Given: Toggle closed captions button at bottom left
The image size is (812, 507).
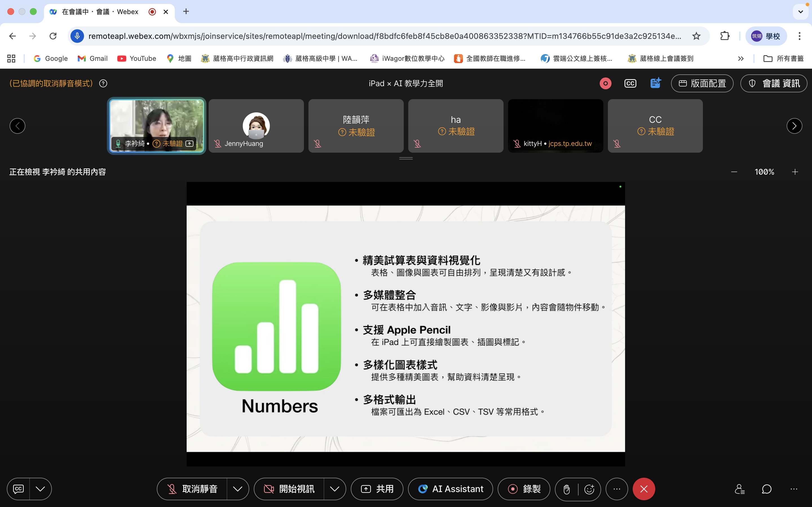Looking at the screenshot, I should click(18, 489).
